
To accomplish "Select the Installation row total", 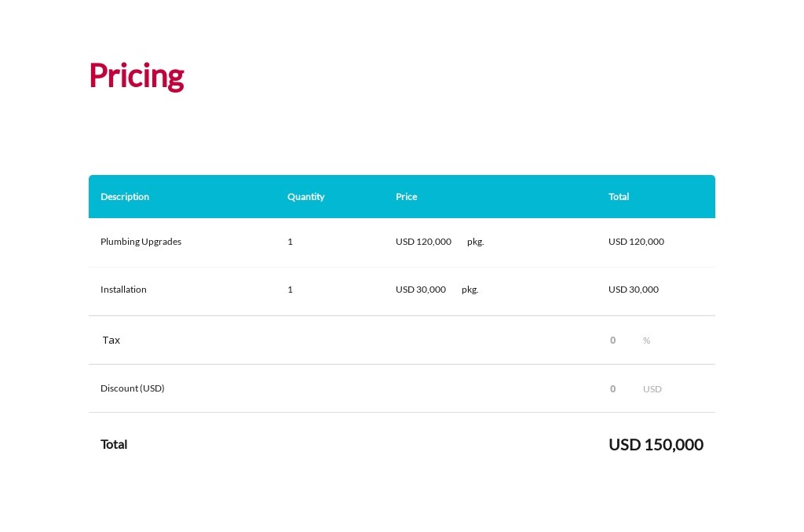I will pos(633,290).
